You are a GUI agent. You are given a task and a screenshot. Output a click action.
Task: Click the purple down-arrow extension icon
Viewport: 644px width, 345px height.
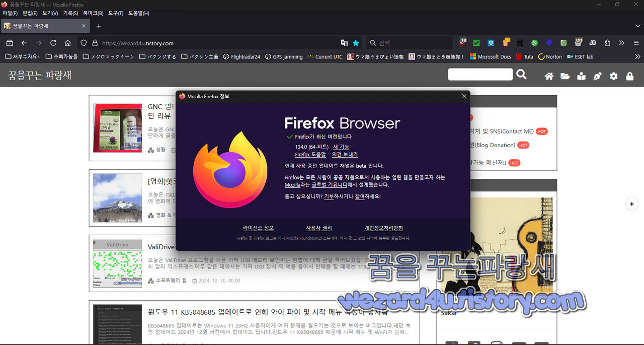549,43
